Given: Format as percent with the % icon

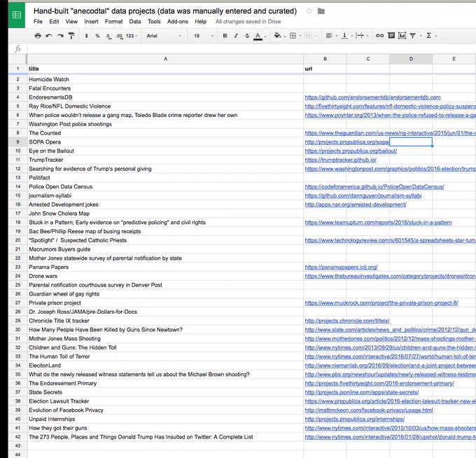Looking at the screenshot, I should point(97,36).
